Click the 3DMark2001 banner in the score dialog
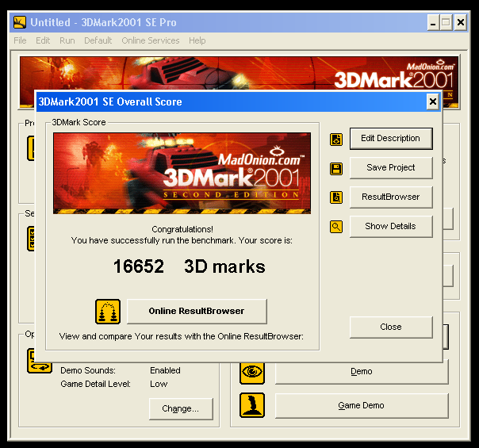479x448 pixels. [182, 173]
